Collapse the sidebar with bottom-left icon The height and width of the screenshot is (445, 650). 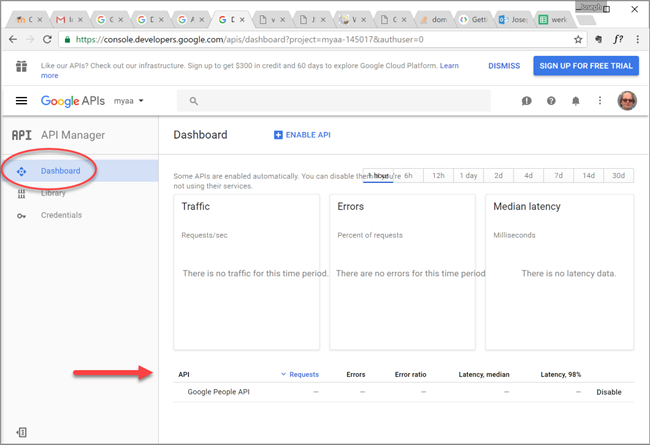[x=22, y=433]
